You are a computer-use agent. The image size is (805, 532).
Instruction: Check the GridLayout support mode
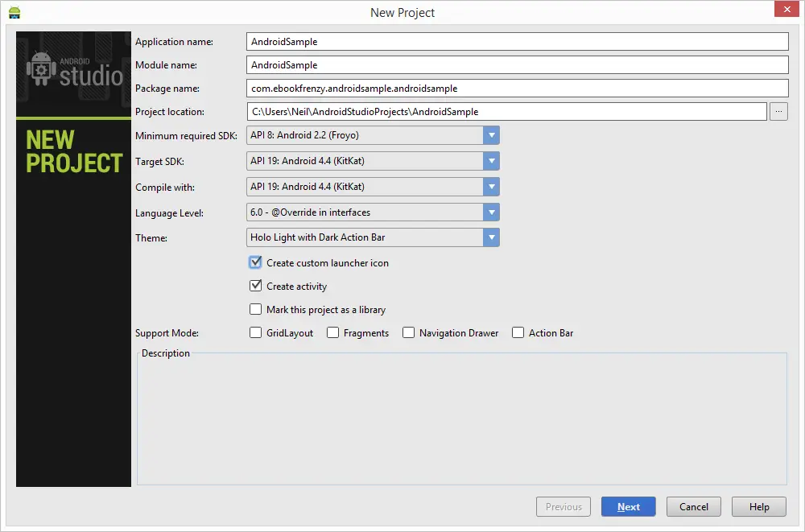pyautogui.click(x=255, y=332)
